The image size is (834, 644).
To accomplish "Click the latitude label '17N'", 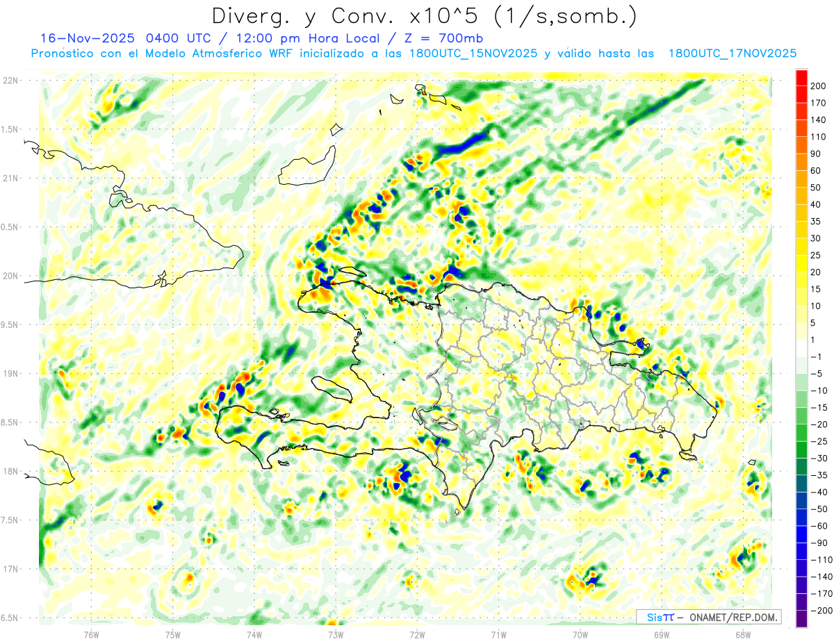I will pyautogui.click(x=10, y=569).
